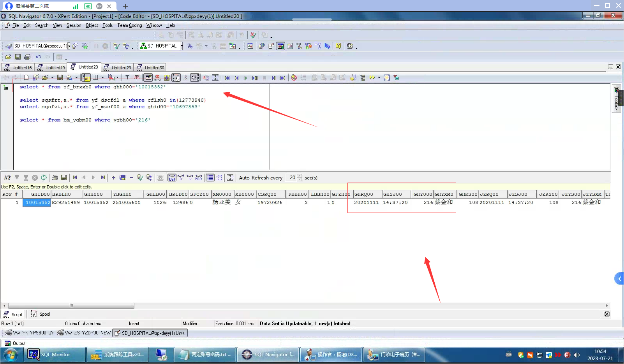Click the undo arrow icon
624x364 pixels.
(x=38, y=57)
